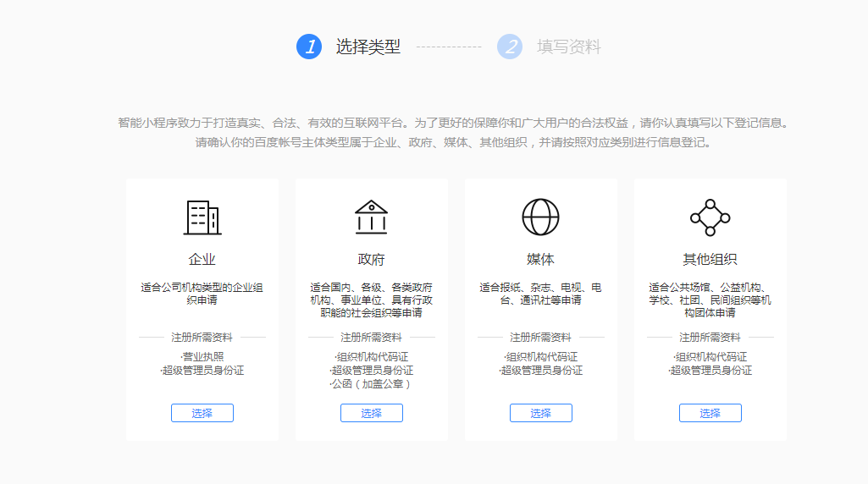
Task: Click the enterprise building icon
Action: tap(202, 217)
